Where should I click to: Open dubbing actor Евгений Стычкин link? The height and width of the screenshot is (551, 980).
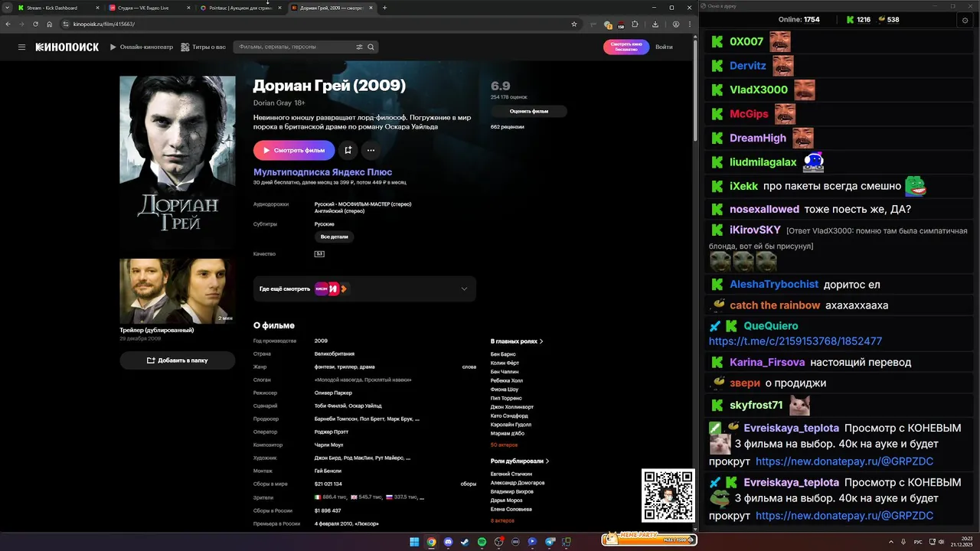(511, 474)
